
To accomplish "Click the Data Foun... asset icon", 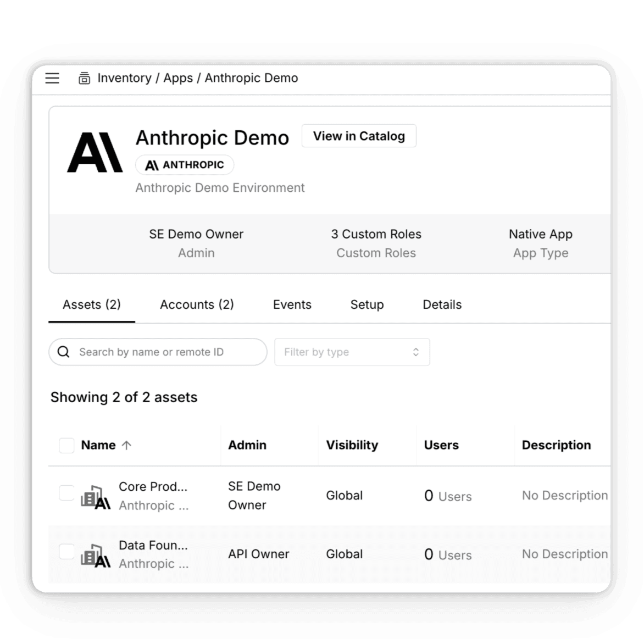I will pyautogui.click(x=96, y=556).
